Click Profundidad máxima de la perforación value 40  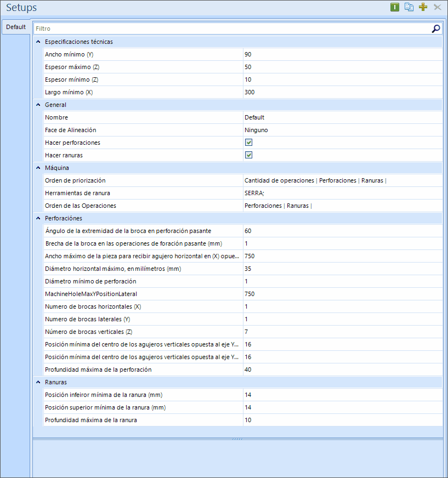pyautogui.click(x=343, y=369)
